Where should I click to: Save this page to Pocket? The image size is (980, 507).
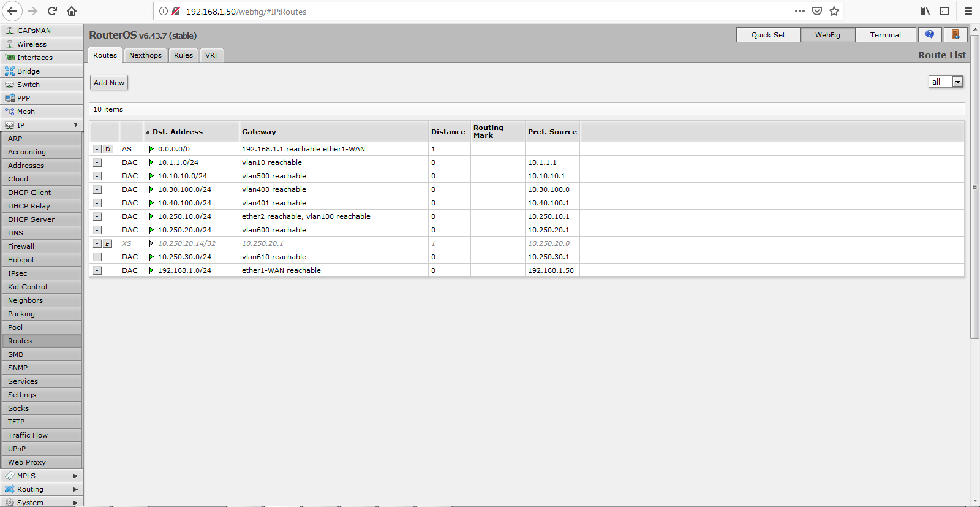pos(817,11)
